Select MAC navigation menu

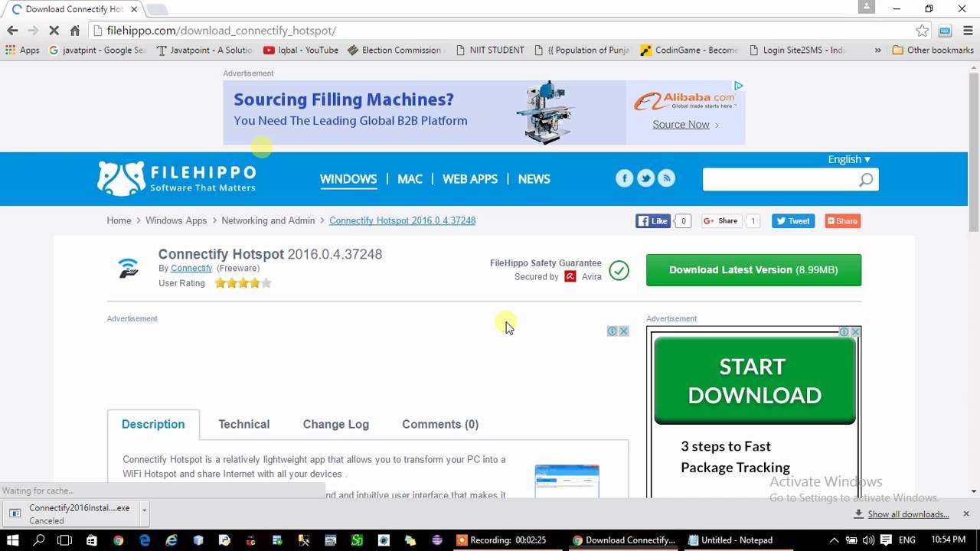pos(410,178)
